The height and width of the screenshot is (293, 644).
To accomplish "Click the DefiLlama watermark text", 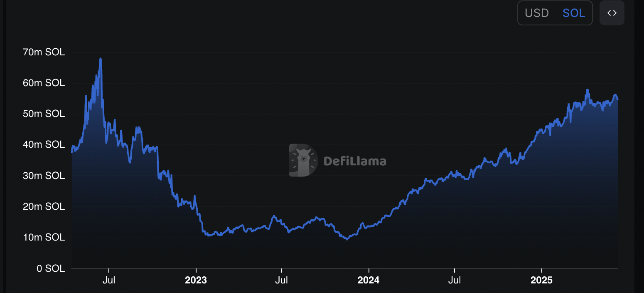I will 354,161.
